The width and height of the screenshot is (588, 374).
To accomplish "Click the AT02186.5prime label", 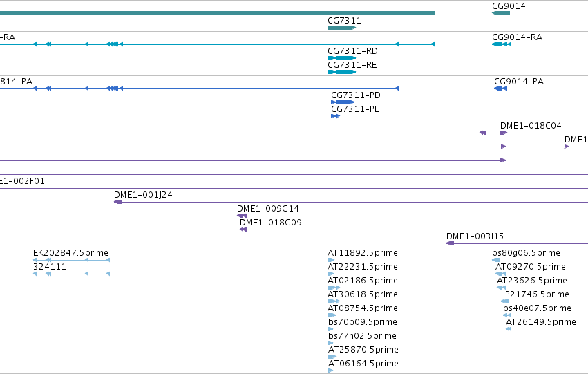I will 363,280.
